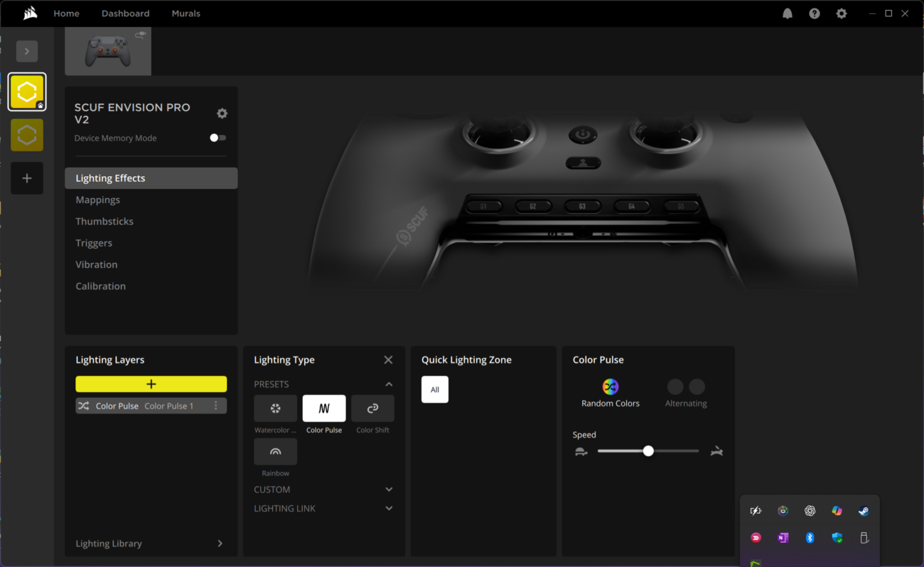The height and width of the screenshot is (567, 924).
Task: Choose the Rainbow preset icon
Action: 276,452
